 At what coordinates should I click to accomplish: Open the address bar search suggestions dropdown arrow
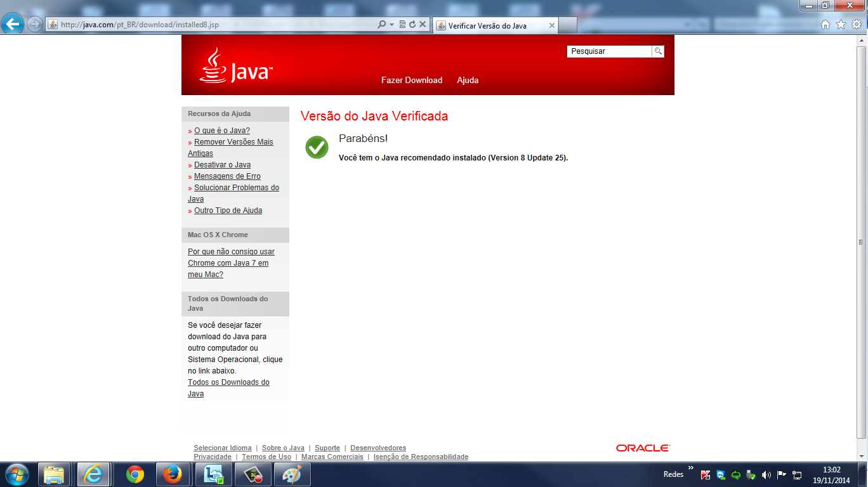[x=390, y=25]
